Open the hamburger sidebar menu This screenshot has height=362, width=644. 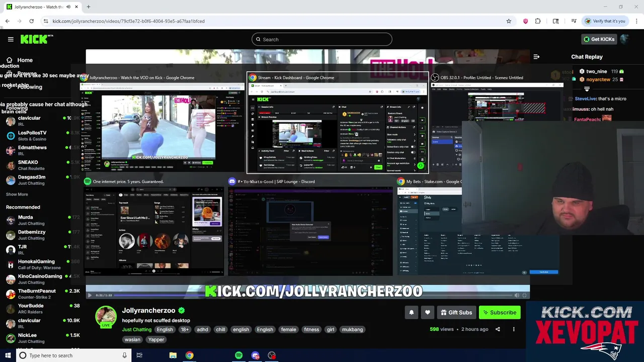11,39
